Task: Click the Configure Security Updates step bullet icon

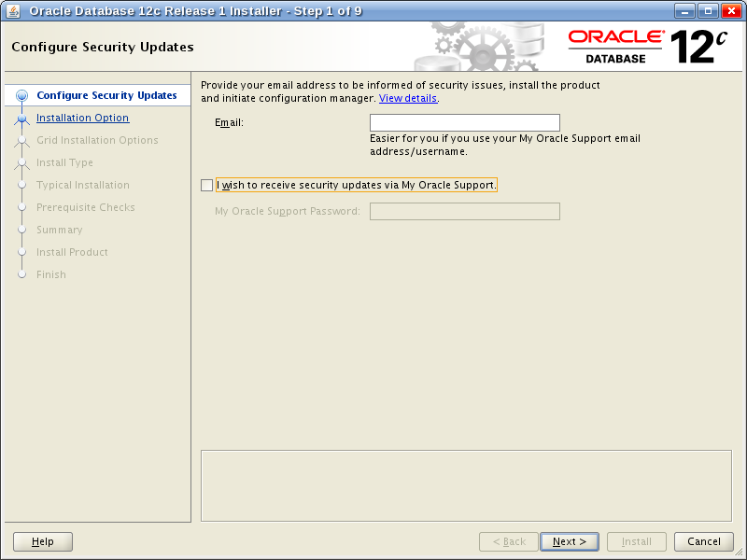Action: click(22, 96)
